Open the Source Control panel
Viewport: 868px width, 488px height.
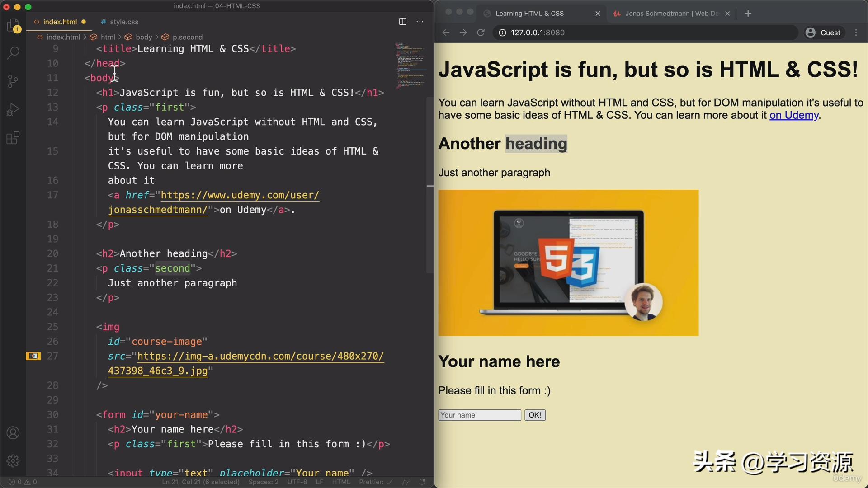click(x=13, y=81)
